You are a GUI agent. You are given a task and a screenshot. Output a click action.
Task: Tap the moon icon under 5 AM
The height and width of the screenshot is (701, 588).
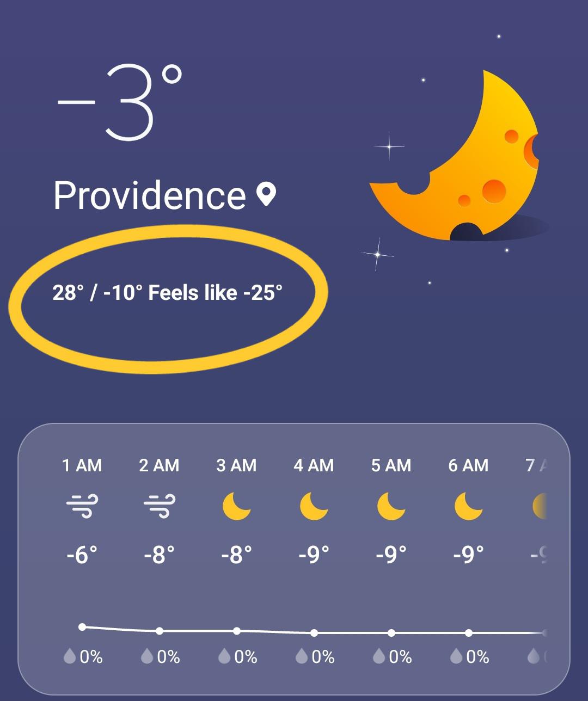[x=391, y=506]
